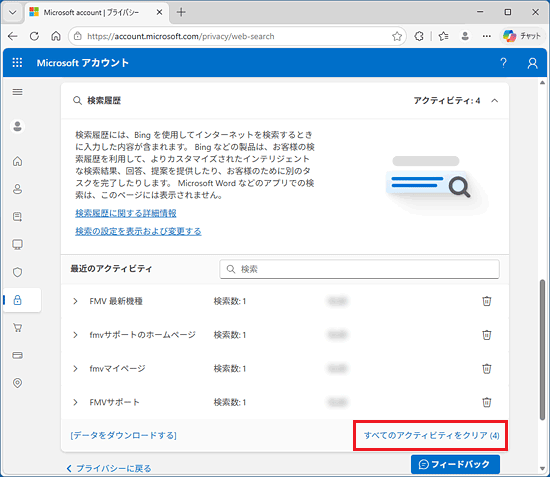This screenshot has height=477, width=550.
Task: Click the scrollbar up arrow
Action: pos(542,83)
